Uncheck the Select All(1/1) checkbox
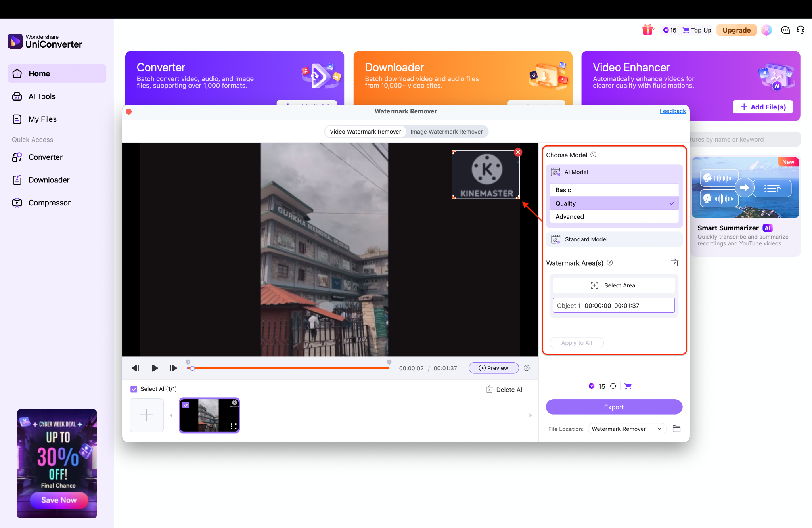Image resolution: width=812 pixels, height=528 pixels. [x=134, y=389]
